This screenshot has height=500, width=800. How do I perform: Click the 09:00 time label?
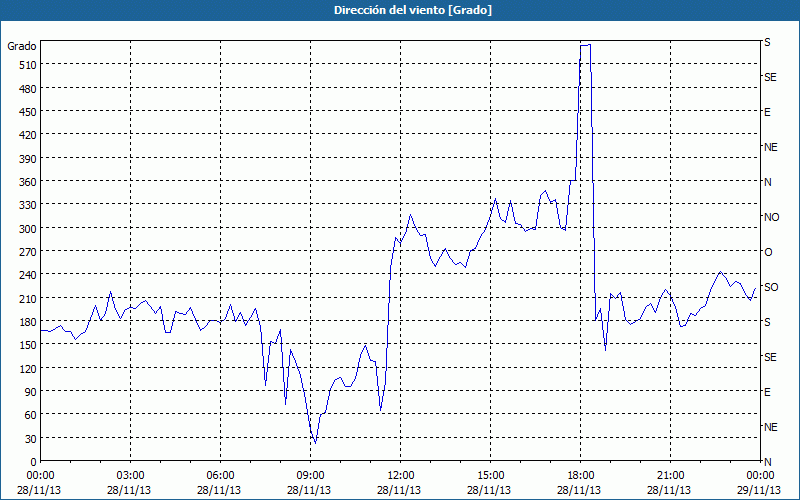pos(310,476)
